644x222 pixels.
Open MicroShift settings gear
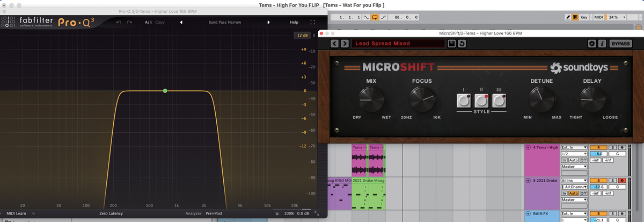coord(592,44)
